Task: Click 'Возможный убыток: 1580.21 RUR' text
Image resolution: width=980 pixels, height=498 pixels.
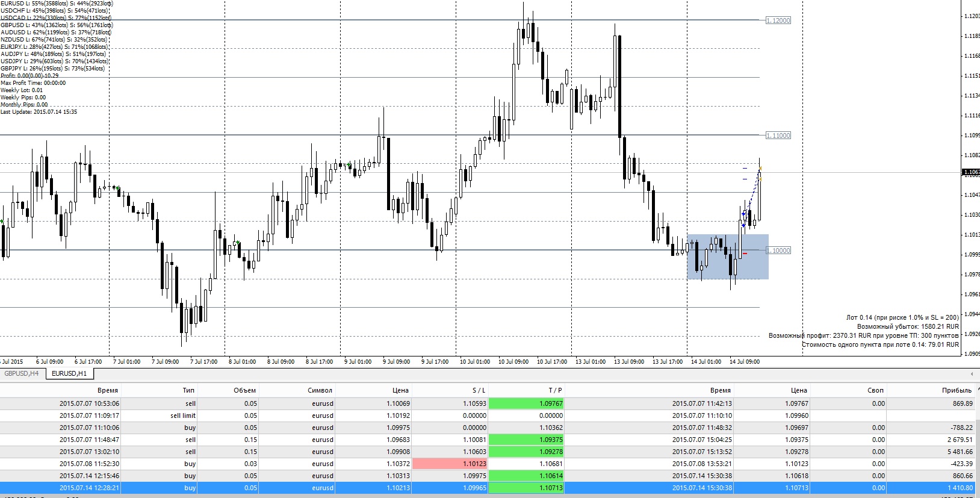Action: [x=908, y=326]
